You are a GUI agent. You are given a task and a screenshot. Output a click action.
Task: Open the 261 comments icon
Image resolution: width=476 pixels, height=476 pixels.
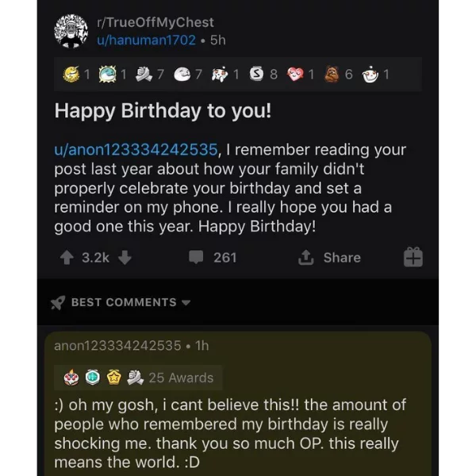tap(196, 257)
